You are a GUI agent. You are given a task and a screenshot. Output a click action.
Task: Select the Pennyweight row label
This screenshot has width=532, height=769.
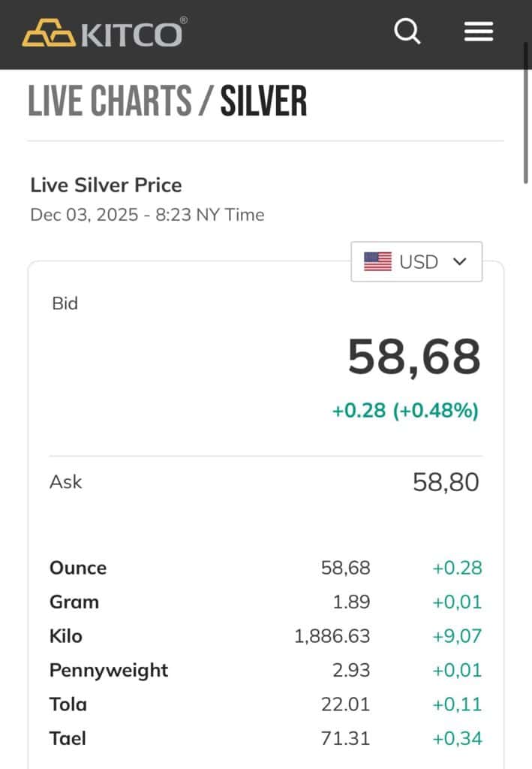(x=109, y=670)
